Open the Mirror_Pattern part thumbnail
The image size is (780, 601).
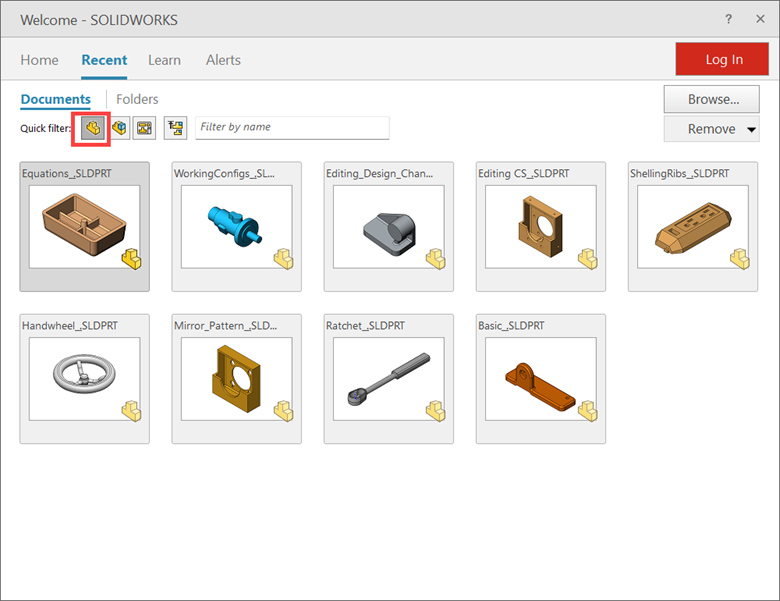point(237,379)
